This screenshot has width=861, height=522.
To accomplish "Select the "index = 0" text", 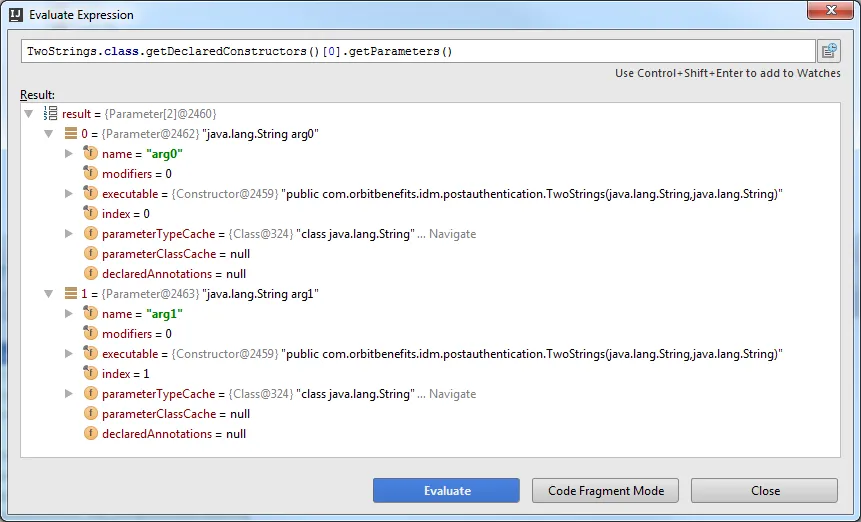I will 126,214.
